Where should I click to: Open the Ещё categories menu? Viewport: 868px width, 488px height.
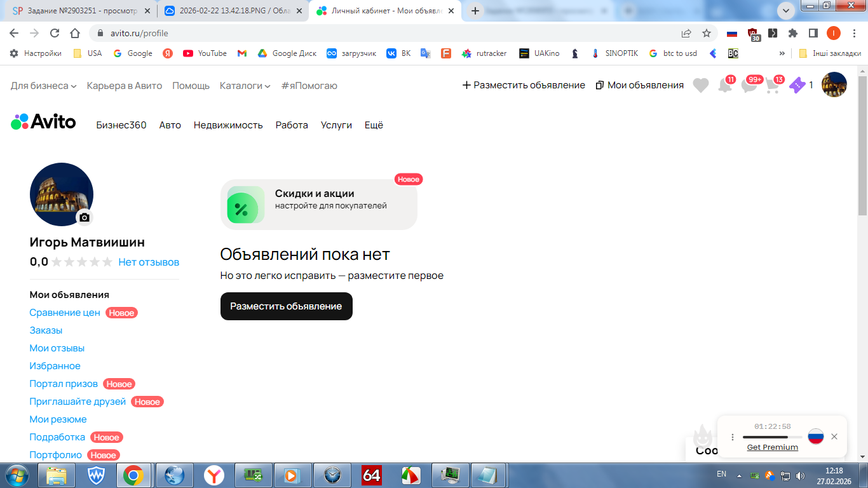coord(374,125)
